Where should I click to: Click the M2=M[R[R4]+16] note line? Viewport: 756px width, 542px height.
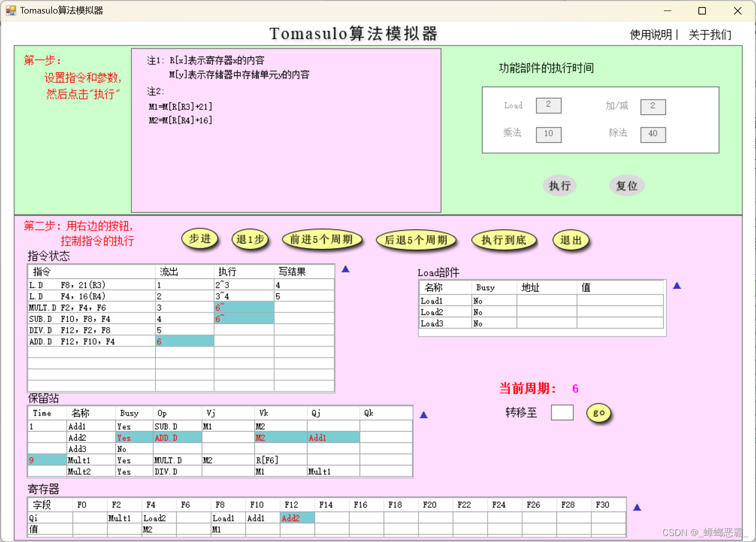pyautogui.click(x=180, y=120)
